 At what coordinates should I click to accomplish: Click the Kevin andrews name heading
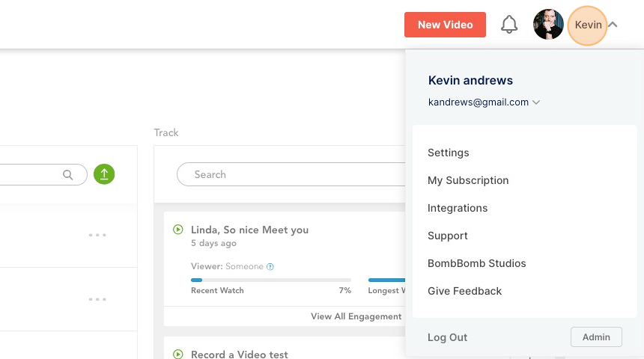[x=470, y=81]
